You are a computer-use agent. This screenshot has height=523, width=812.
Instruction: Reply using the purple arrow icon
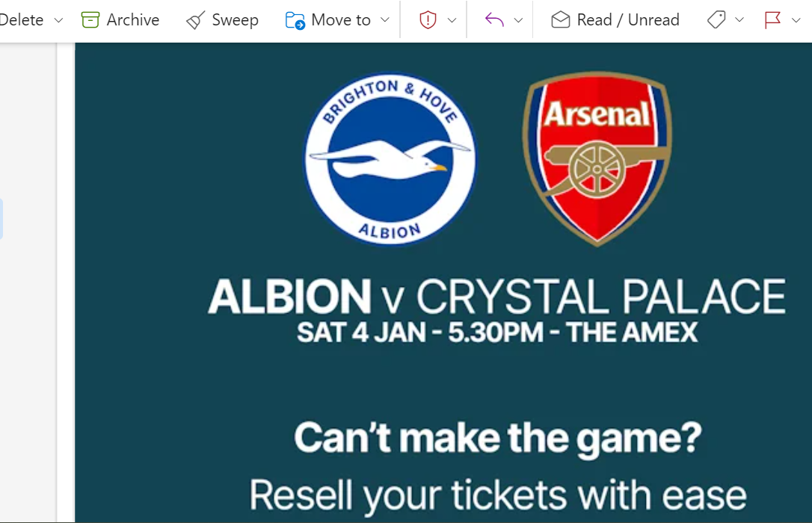(494, 19)
